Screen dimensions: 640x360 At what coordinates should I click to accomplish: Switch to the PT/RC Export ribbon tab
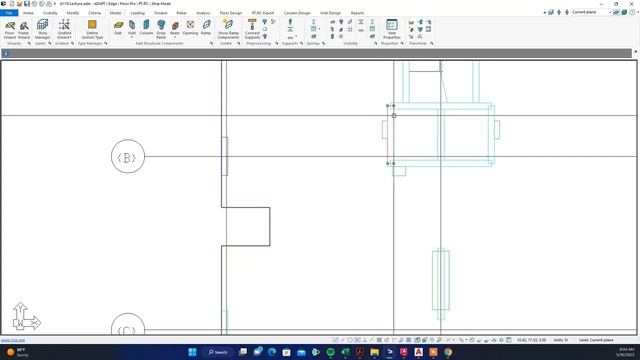pos(263,13)
